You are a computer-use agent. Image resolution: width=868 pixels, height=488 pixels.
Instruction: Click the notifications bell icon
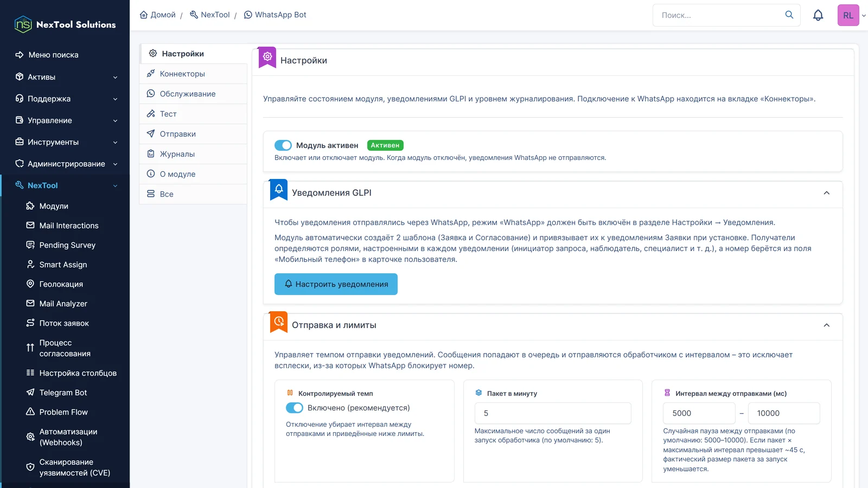[x=818, y=15]
